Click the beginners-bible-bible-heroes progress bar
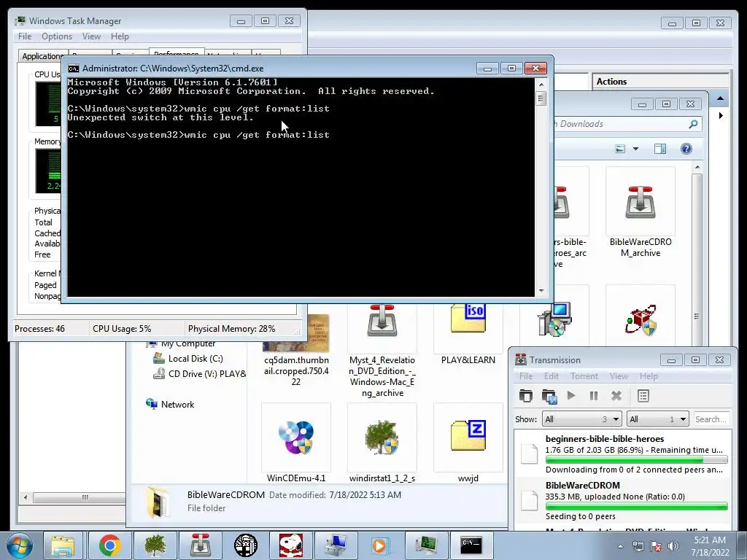 click(x=636, y=460)
